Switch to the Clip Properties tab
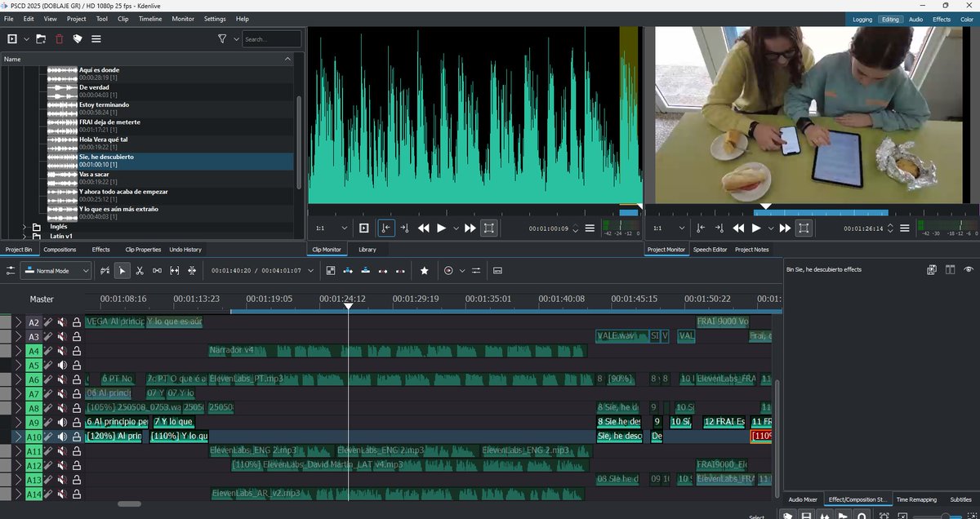The width and height of the screenshot is (980, 519). [x=143, y=249]
